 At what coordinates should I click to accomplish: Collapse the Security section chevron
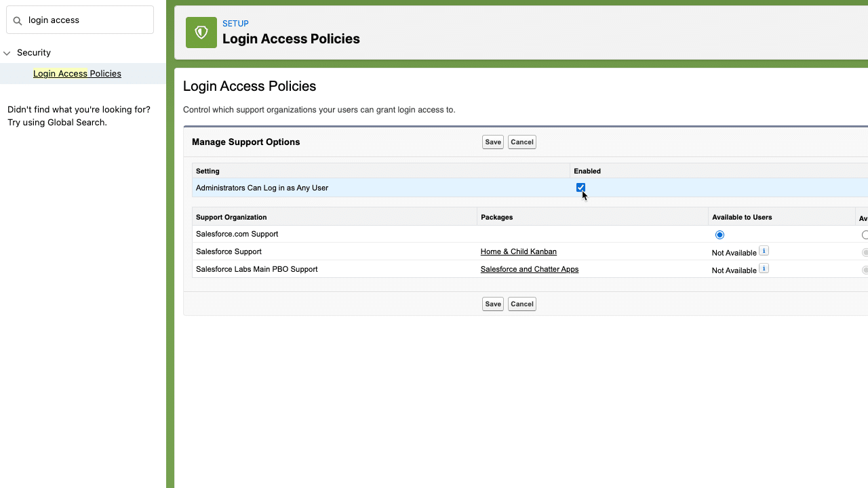click(x=7, y=53)
